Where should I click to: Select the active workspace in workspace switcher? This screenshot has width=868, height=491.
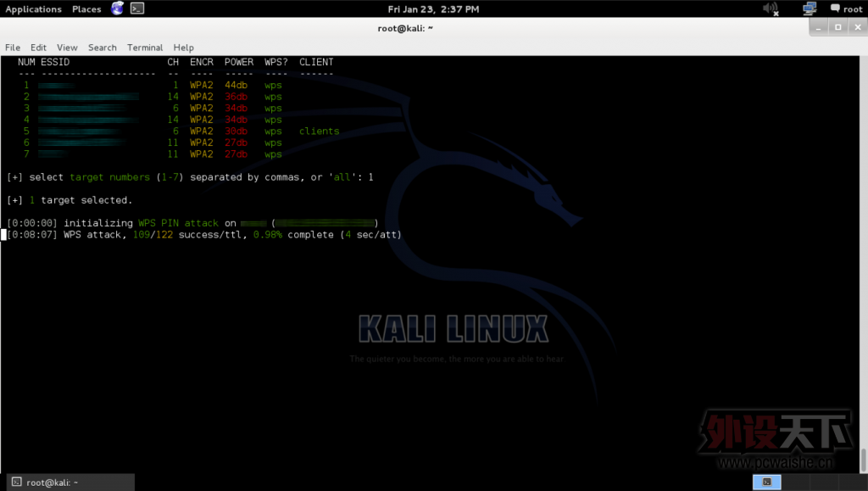coord(766,482)
